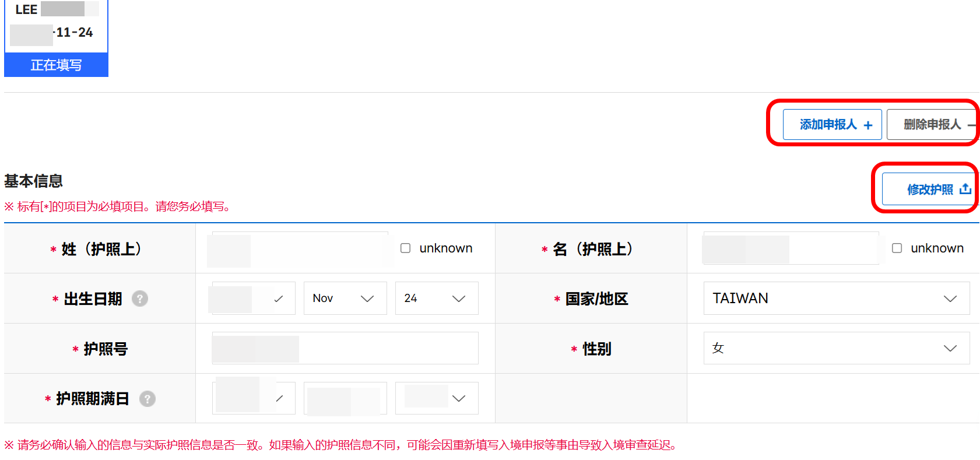Click the minus icon on 删除申报人

pos(971,125)
